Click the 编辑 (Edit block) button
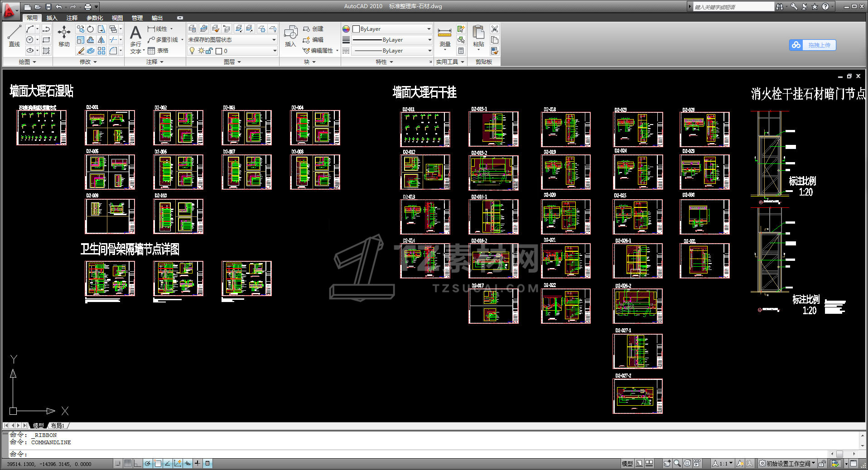 coord(313,40)
